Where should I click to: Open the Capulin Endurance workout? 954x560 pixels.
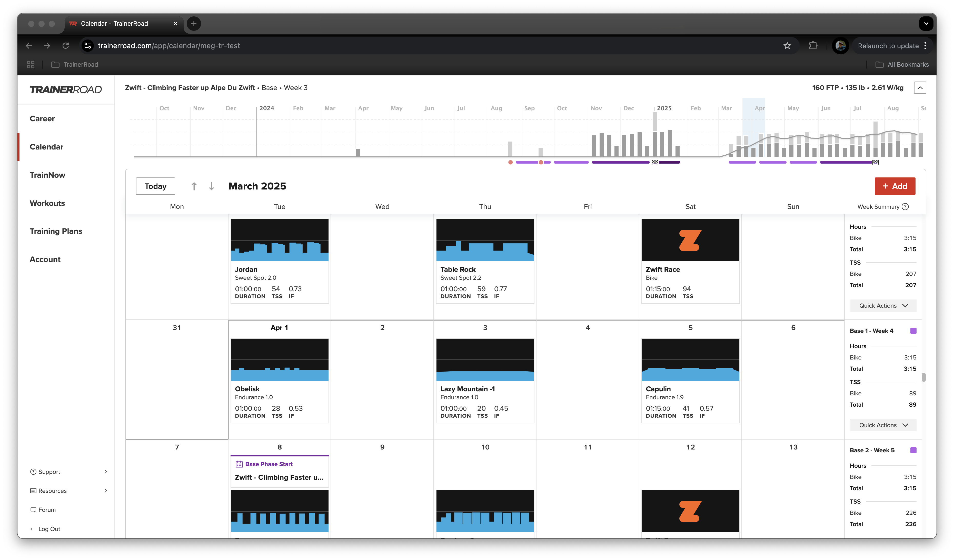[691, 381]
